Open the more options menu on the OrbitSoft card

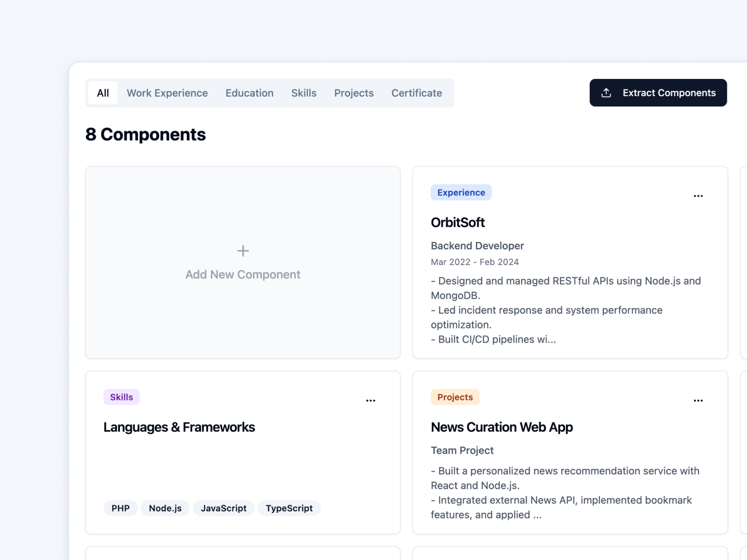pyautogui.click(x=698, y=196)
